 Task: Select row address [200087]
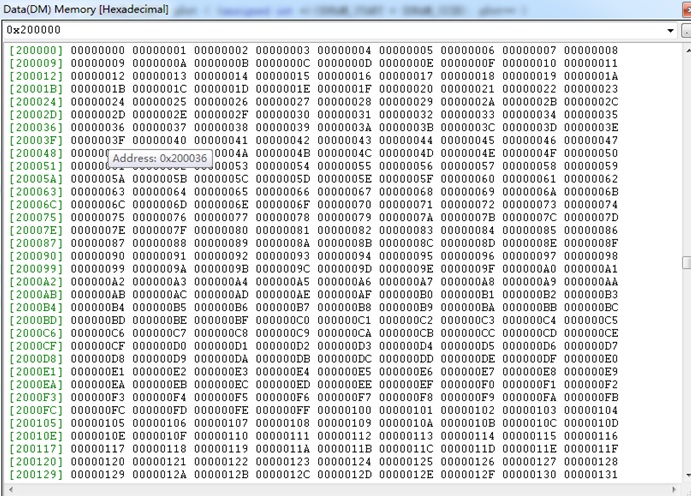tap(36, 243)
